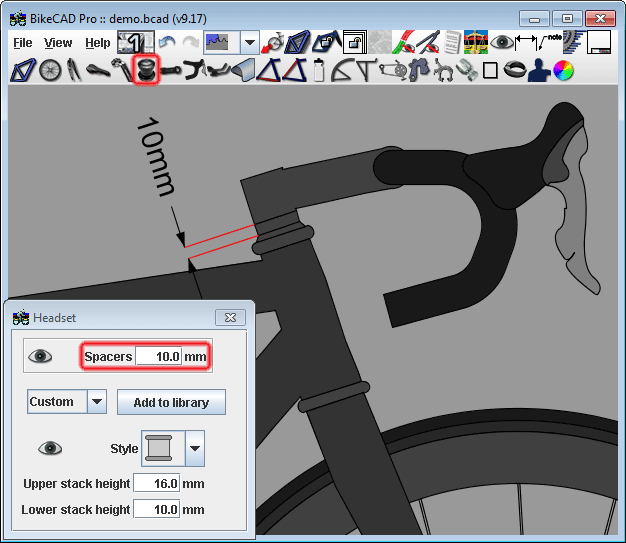Click the frame with red seat tube icon
The width and height of the screenshot is (626, 543).
tap(294, 70)
